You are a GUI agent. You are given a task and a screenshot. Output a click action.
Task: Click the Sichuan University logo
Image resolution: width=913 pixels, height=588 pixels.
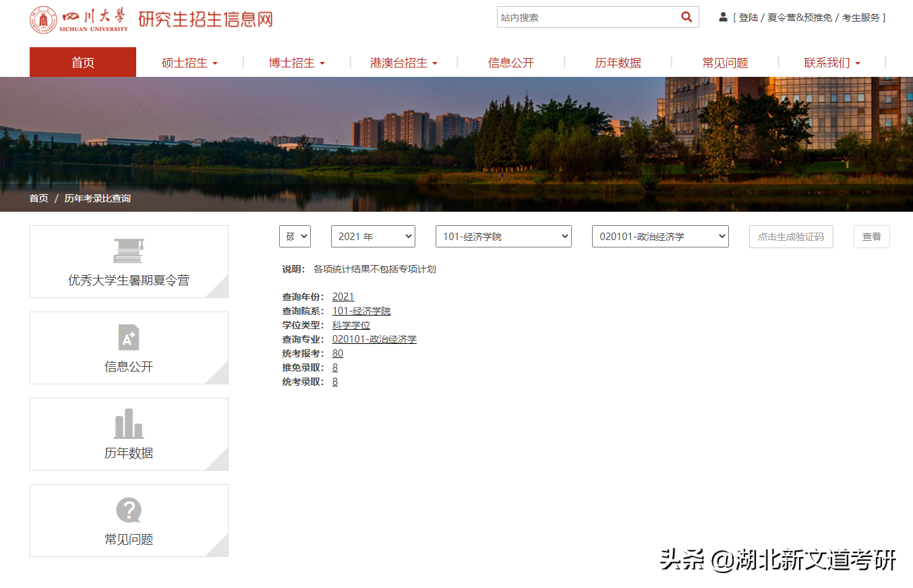point(45,18)
